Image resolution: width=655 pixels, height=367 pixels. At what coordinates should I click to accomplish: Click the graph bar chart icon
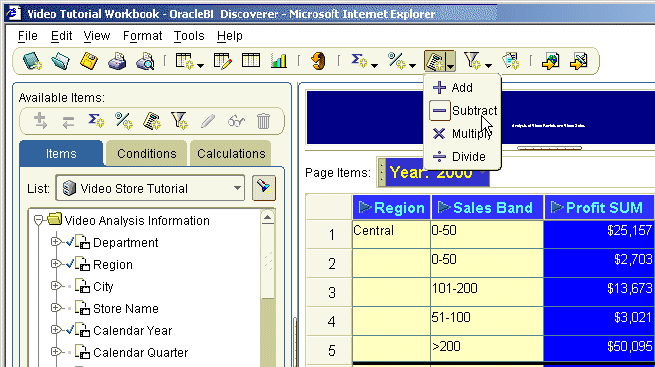point(279,61)
